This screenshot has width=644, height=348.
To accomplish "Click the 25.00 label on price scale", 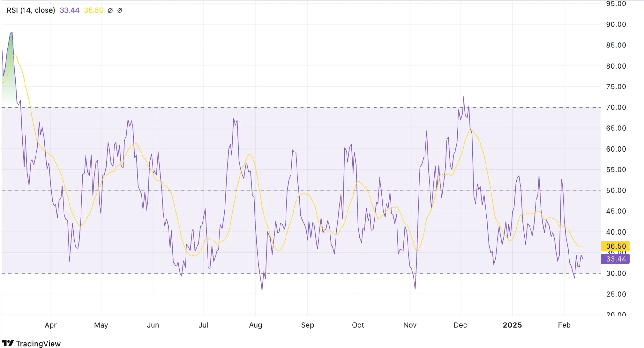I will pyautogui.click(x=616, y=294).
